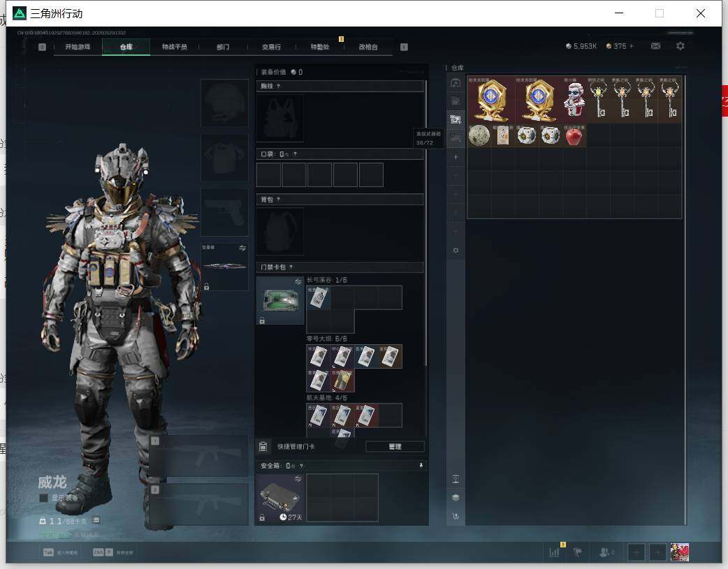The image size is (728, 569).
Task: Select the keycard under 长弓溪谷
Action: point(319,297)
